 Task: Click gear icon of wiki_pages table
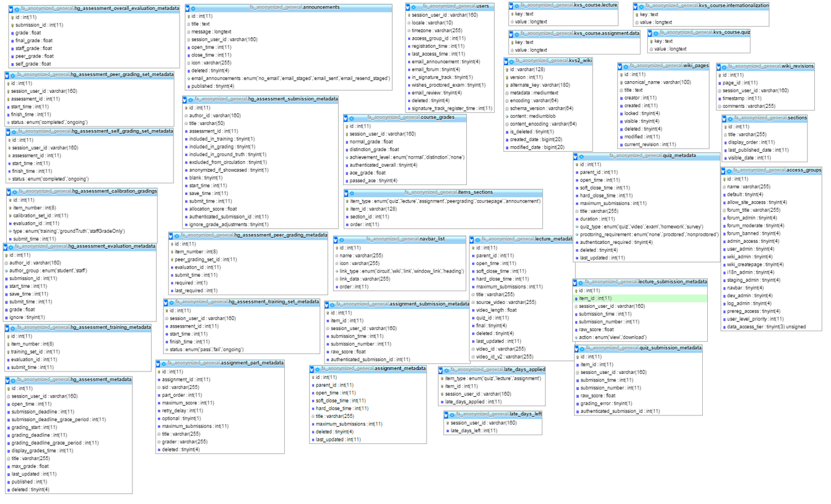[x=625, y=66]
